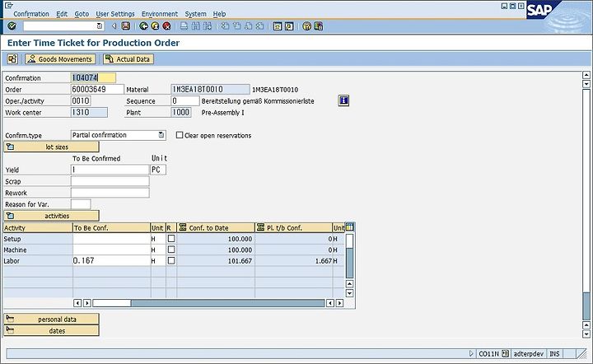
Task: Click the Conf. to Date column header
Action: pyautogui.click(x=216, y=227)
